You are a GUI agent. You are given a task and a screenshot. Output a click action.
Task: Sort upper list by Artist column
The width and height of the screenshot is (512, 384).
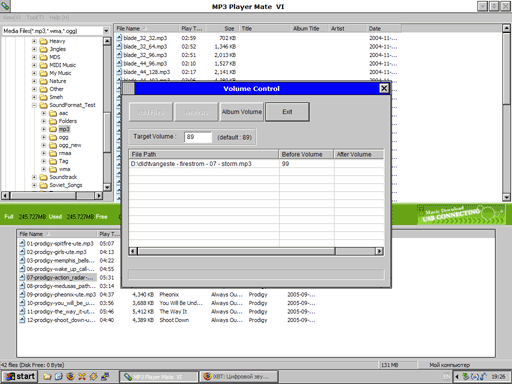click(x=347, y=29)
